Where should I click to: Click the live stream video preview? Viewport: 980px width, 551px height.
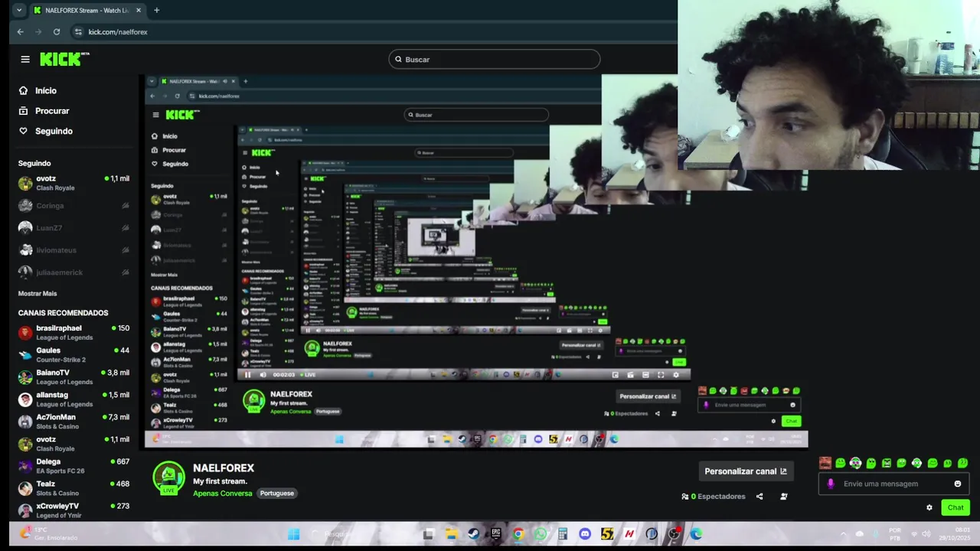pyautogui.click(x=475, y=261)
